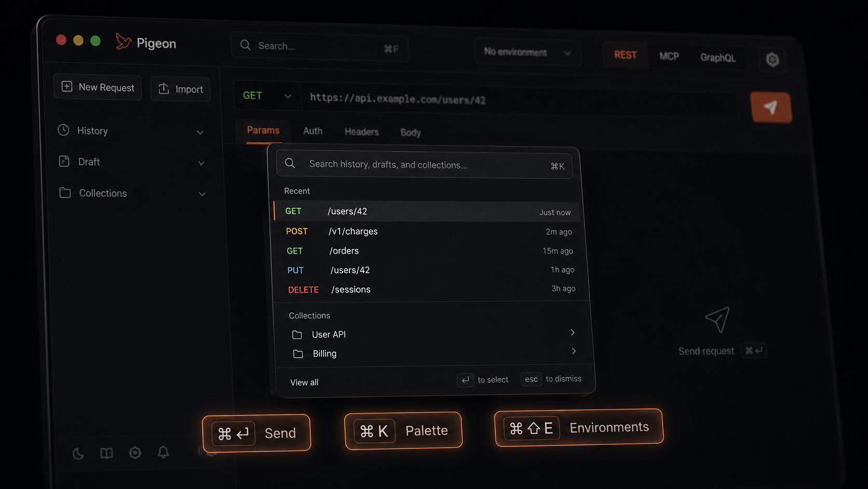
Task: Select the GET /users/42 recent entry
Action: [x=426, y=212]
